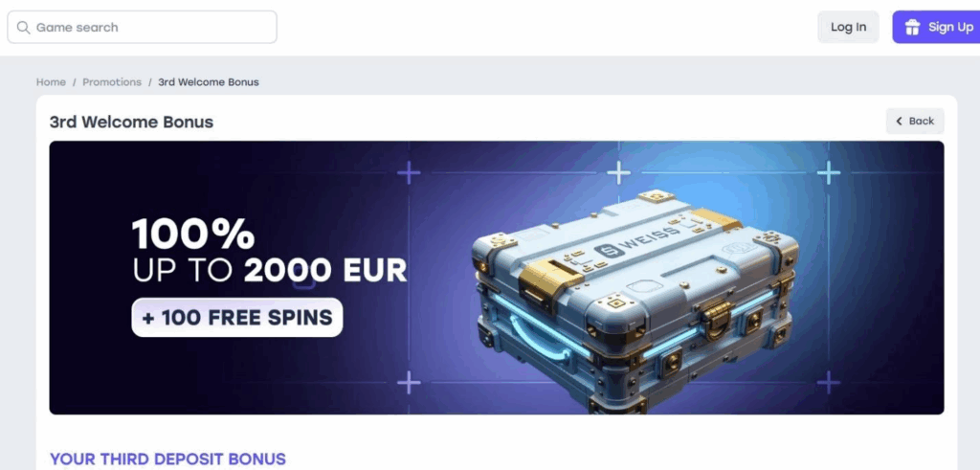Click the Log In button

[848, 27]
